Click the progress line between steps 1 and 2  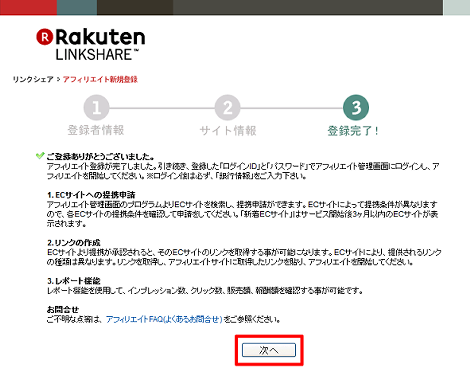162,108
